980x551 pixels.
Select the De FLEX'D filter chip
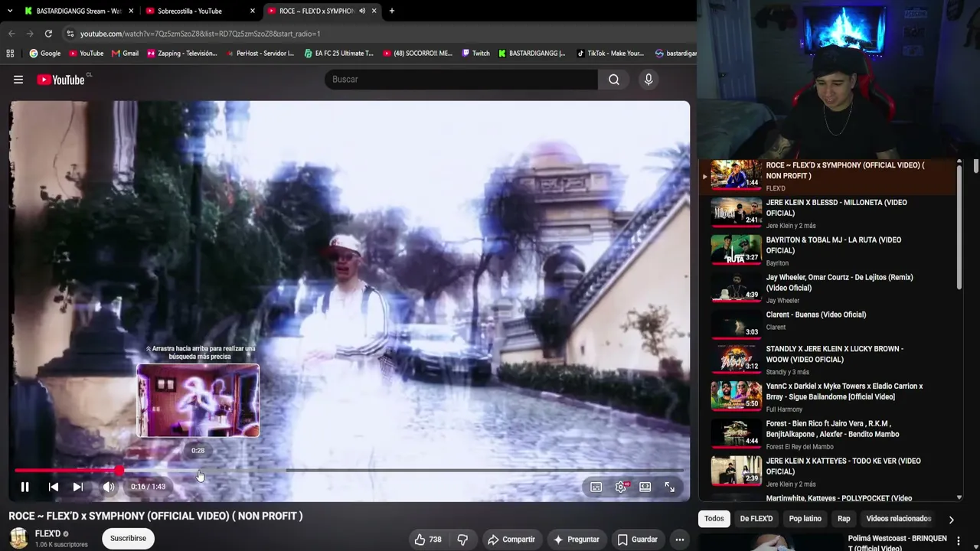coord(756,519)
